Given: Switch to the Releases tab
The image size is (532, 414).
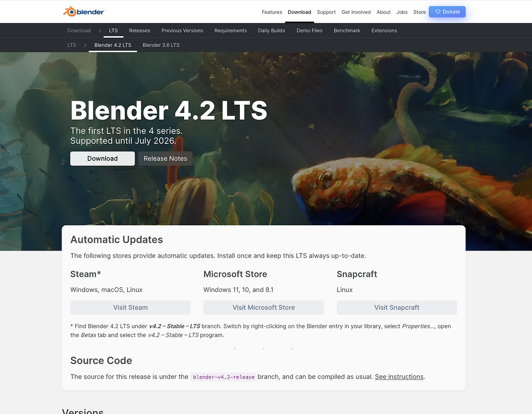Looking at the screenshot, I should 140,30.
